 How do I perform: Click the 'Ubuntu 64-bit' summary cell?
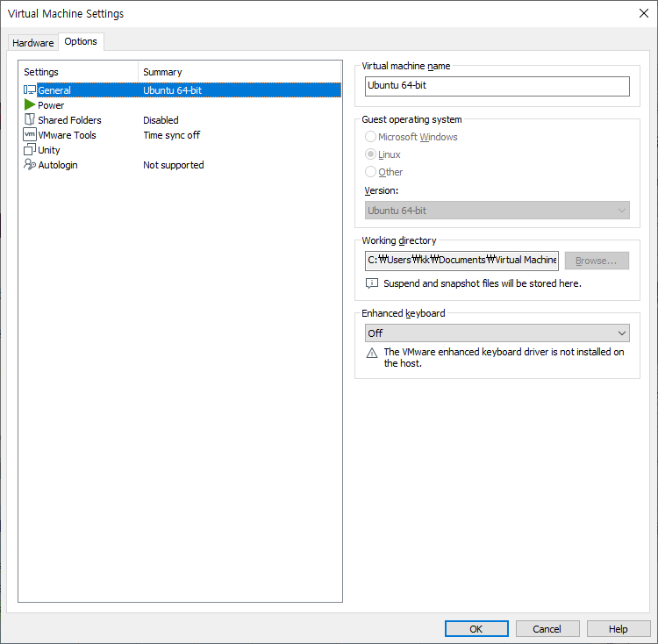coord(173,90)
